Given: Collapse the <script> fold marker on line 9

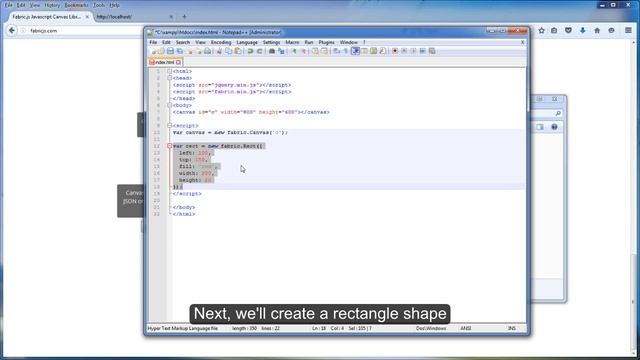Looking at the screenshot, I should [x=169, y=125].
